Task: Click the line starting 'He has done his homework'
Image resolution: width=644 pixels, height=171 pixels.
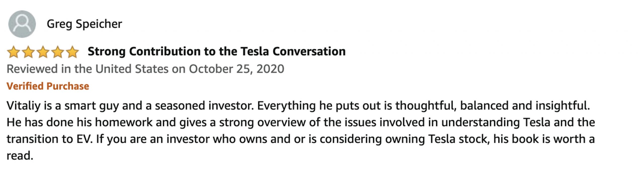Action: pos(301,122)
